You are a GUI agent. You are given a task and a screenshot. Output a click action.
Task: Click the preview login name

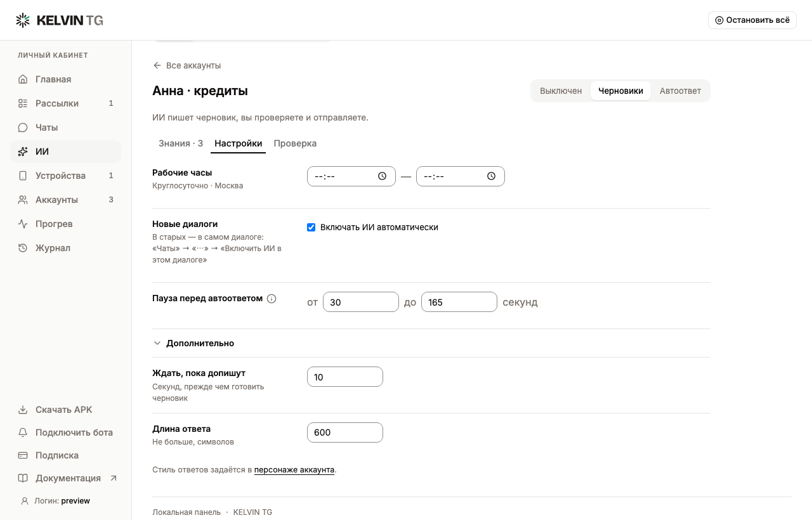coord(75,501)
